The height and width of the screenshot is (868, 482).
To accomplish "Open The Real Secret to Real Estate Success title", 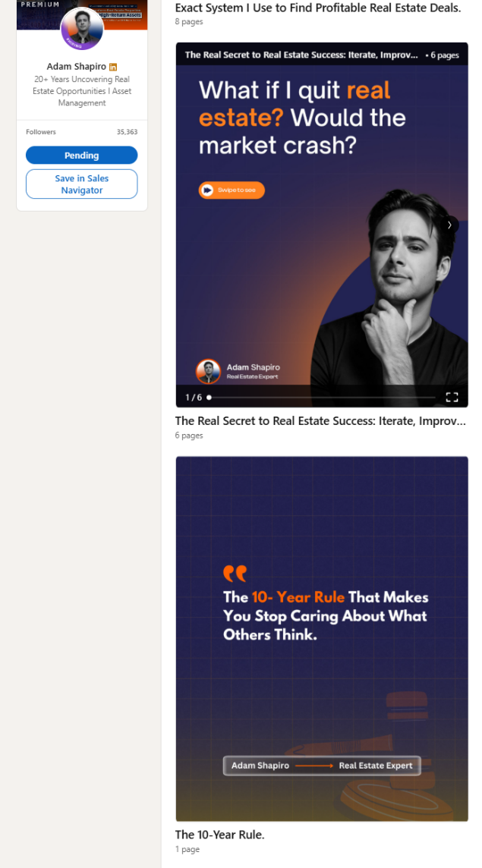I will (x=320, y=420).
